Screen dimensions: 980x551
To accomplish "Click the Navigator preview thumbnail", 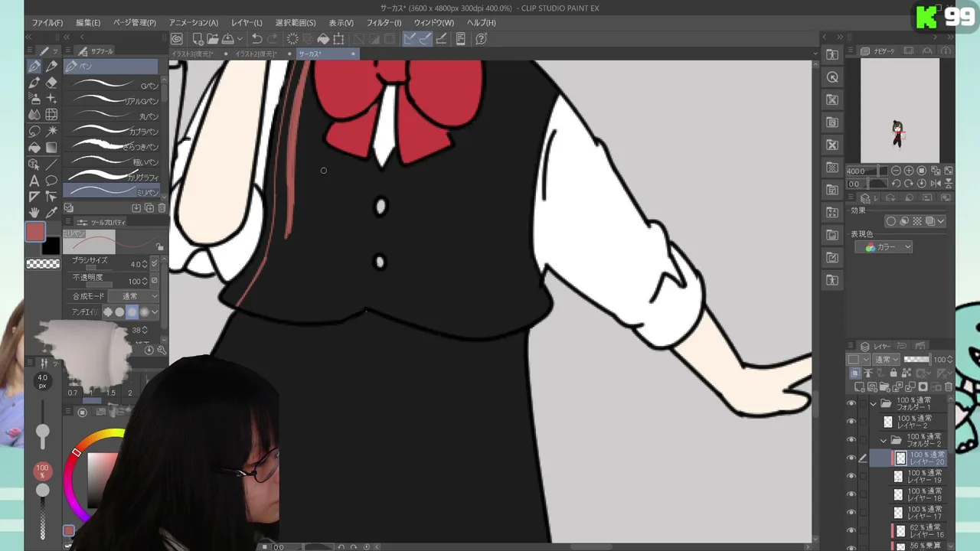I will click(900, 111).
